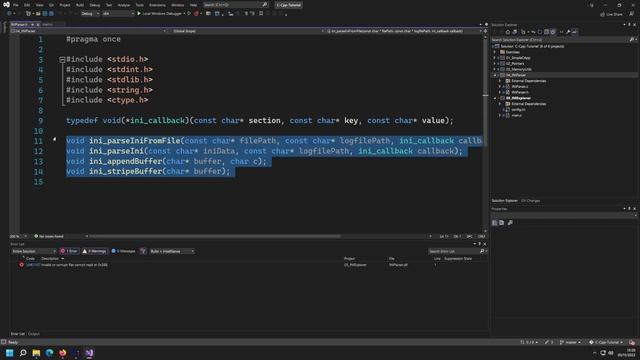Screen dimensions: 640x360
Task: Click the Properties panel categorized view icon
Action: click(x=495, y=223)
